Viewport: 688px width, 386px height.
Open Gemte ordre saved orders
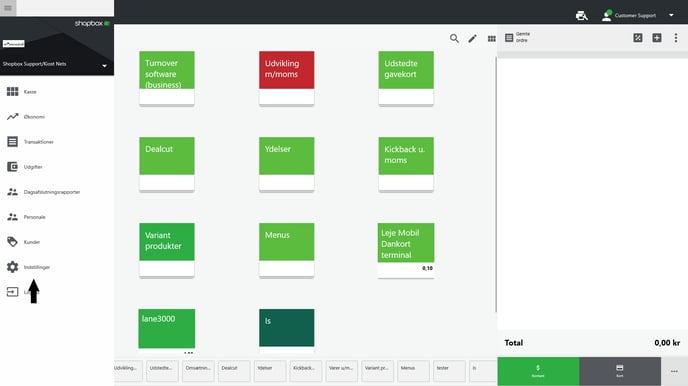click(x=517, y=37)
